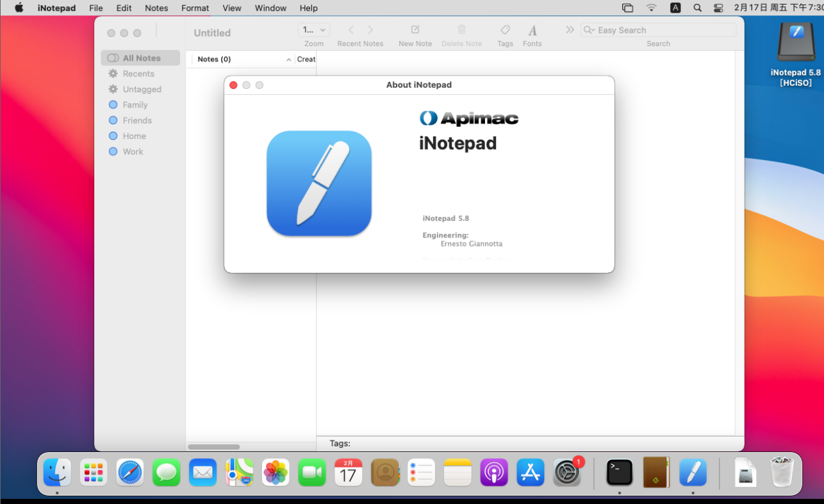The image size is (824, 504).
Task: Open the Format menu
Action: 195,8
